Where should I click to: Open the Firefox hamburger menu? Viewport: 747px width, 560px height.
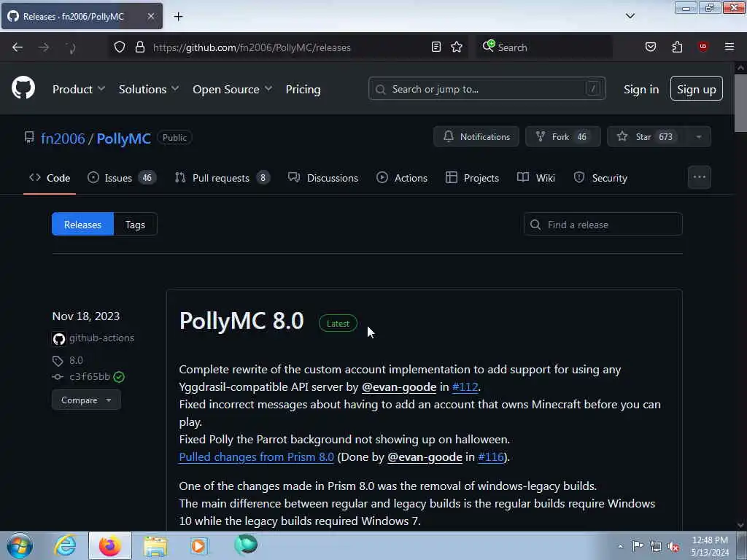[729, 47]
